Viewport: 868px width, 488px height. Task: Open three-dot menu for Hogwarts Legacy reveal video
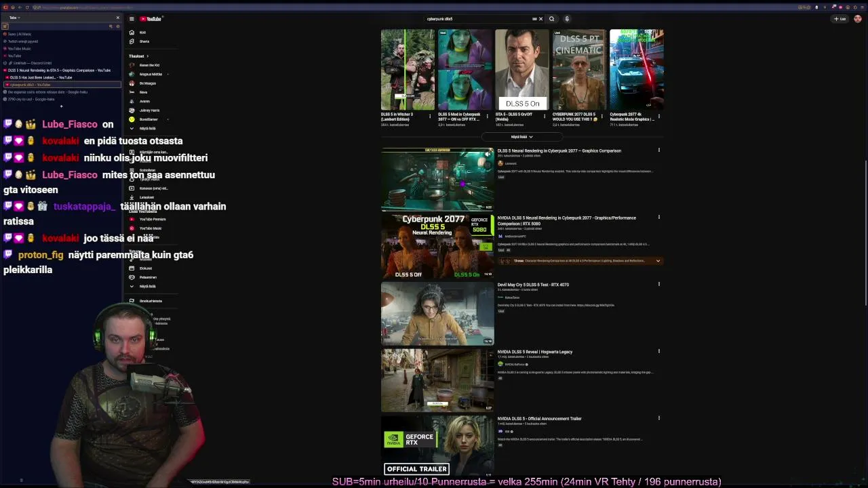659,351
